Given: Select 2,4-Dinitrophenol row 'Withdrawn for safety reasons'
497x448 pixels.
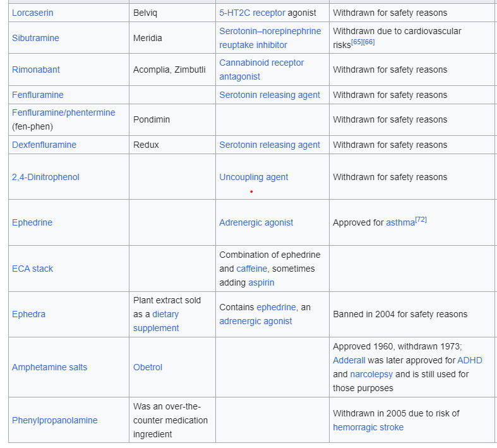Looking at the screenshot, I should [390, 177].
